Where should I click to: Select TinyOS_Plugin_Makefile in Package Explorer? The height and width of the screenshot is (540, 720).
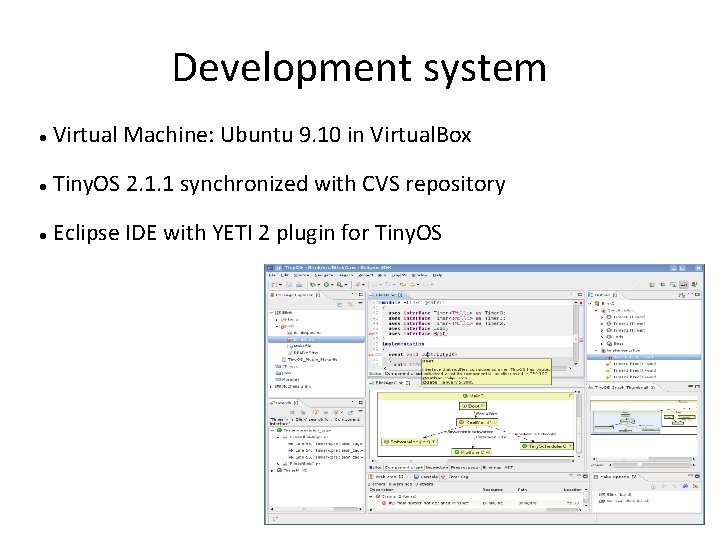[310, 360]
